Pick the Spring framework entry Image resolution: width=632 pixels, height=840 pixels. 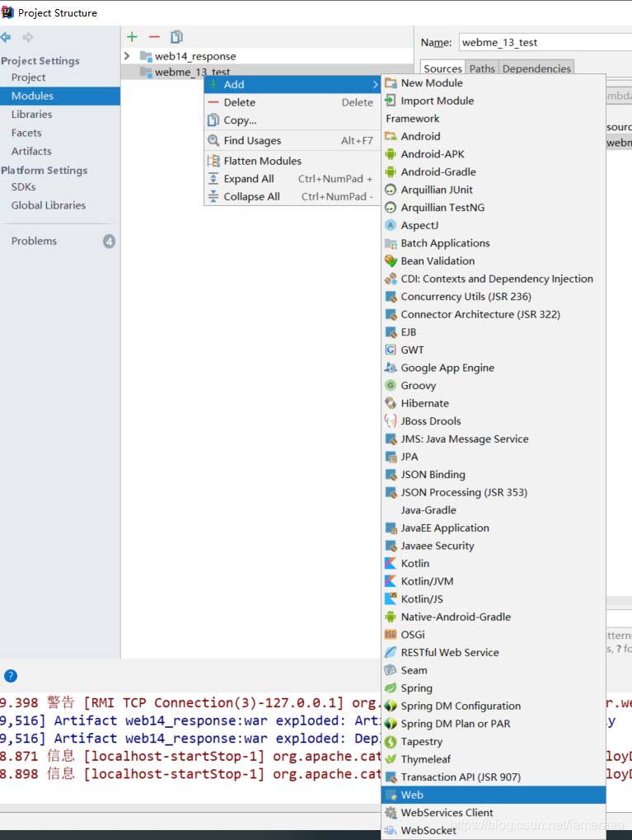416,687
